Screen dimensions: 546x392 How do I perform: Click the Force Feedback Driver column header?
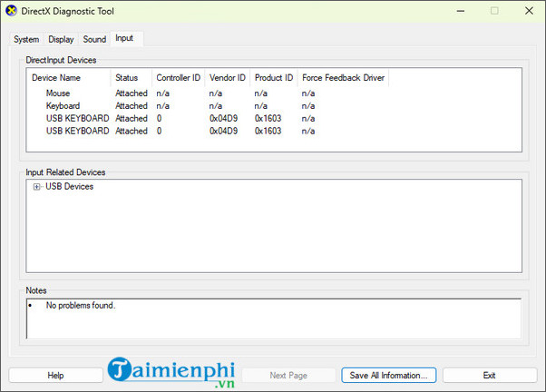343,78
